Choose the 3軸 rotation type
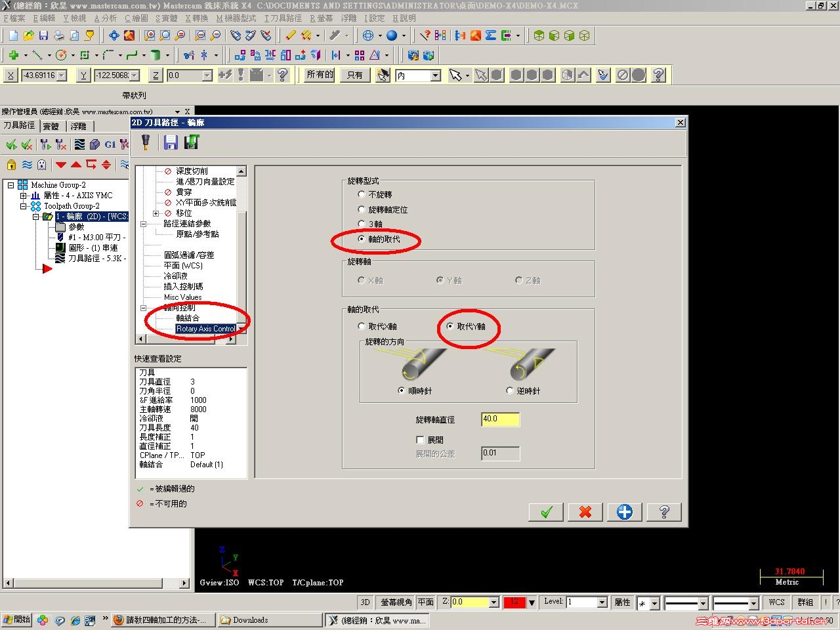 [362, 224]
